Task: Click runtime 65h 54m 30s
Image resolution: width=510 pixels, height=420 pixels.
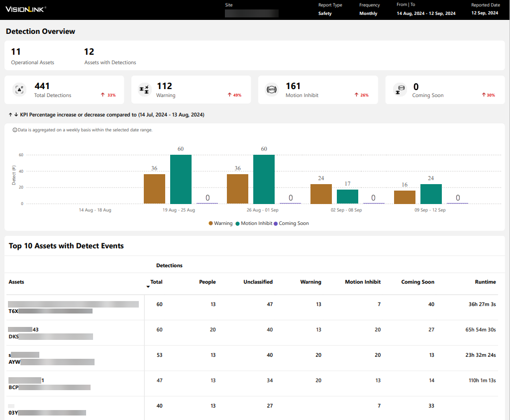Action: [481, 329]
